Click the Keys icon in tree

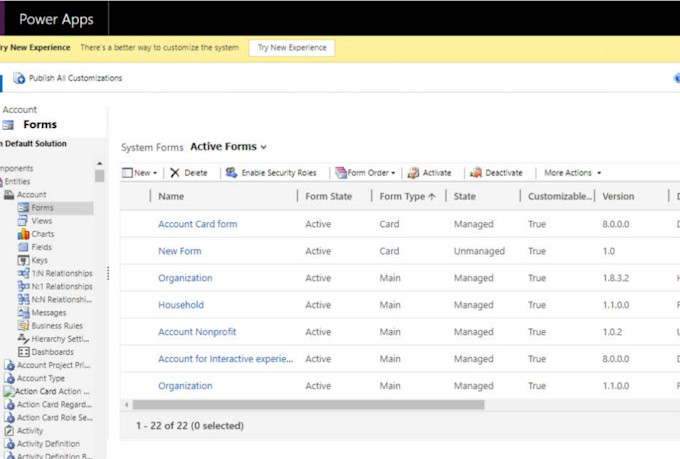[x=23, y=260]
